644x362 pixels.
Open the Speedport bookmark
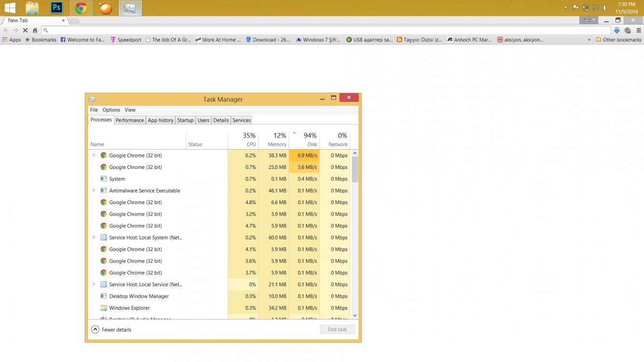point(126,40)
